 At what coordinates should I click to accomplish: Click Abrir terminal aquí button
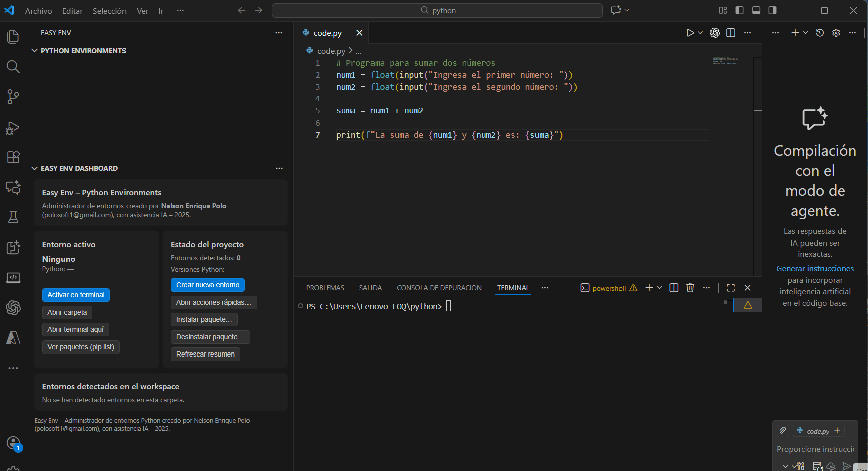75,329
